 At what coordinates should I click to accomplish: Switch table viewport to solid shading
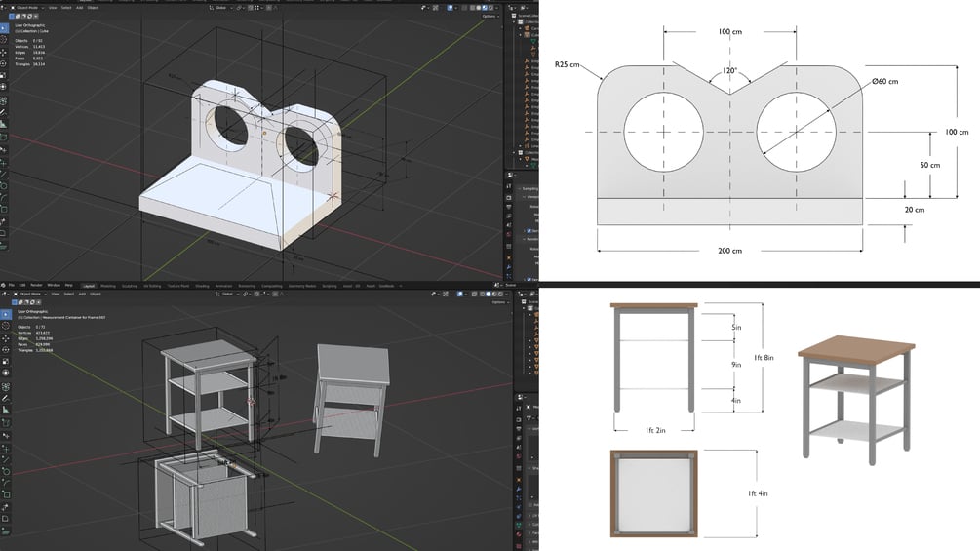point(489,294)
